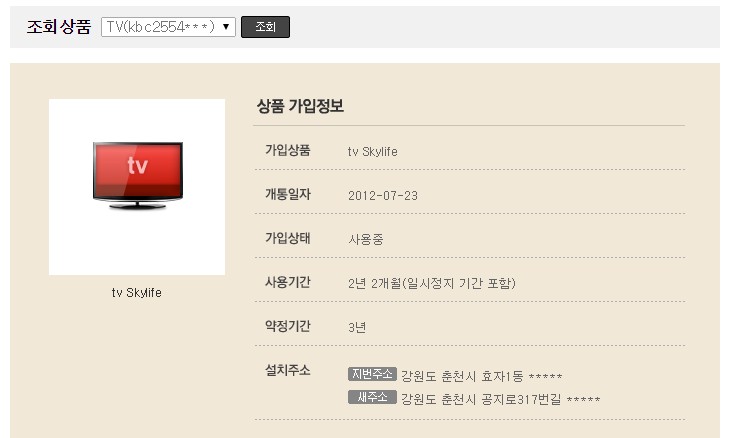737x438 pixels.
Task: Click the red tv monitor icon
Action: 137,174
